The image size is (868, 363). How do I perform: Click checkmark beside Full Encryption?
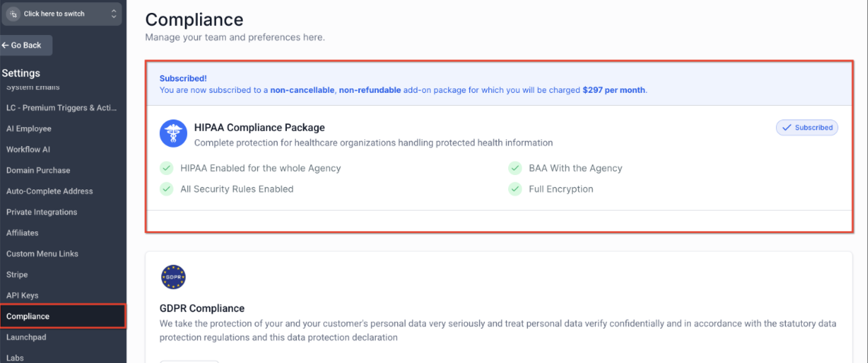click(x=515, y=189)
